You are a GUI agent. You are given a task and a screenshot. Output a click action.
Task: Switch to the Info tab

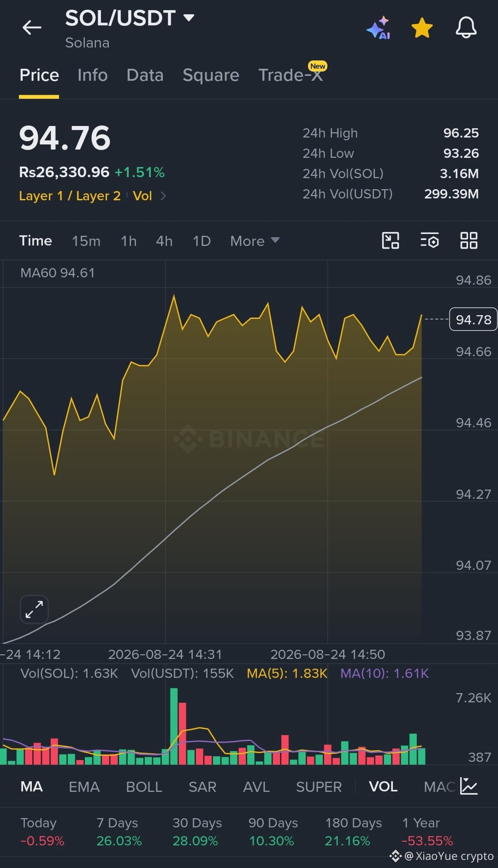click(93, 75)
